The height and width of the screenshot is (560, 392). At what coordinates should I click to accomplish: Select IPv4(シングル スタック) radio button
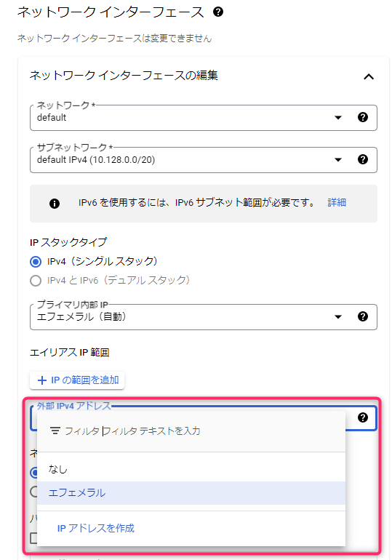pyautogui.click(x=36, y=262)
